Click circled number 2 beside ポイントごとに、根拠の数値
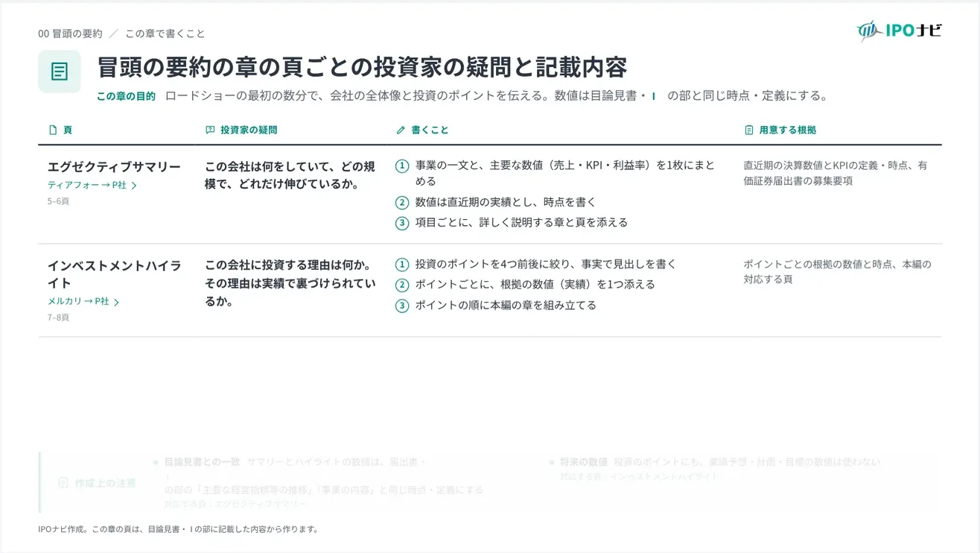Image resolution: width=980 pixels, height=553 pixels. click(x=402, y=285)
